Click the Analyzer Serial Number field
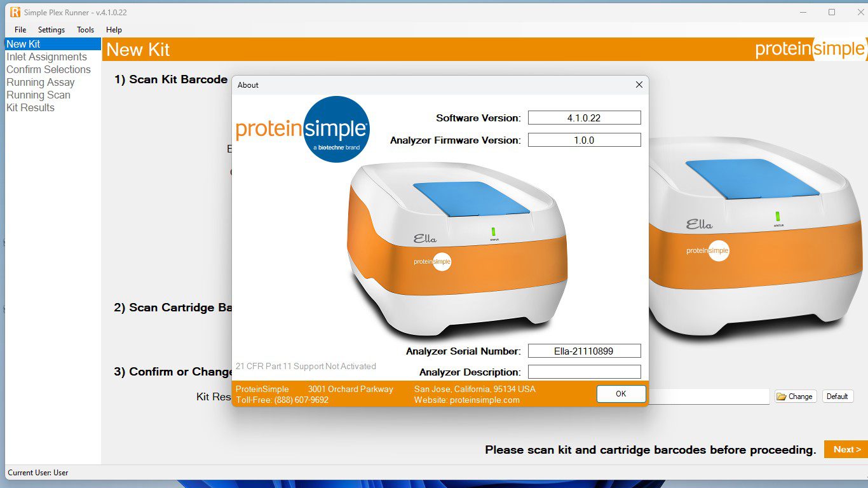 pyautogui.click(x=584, y=350)
